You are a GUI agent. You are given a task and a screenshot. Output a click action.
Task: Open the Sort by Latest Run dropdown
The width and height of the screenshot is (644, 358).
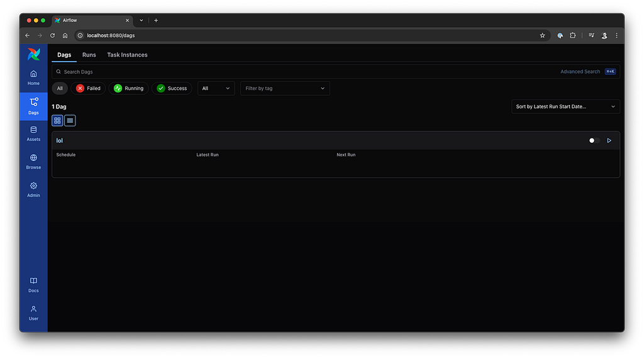[565, 106]
